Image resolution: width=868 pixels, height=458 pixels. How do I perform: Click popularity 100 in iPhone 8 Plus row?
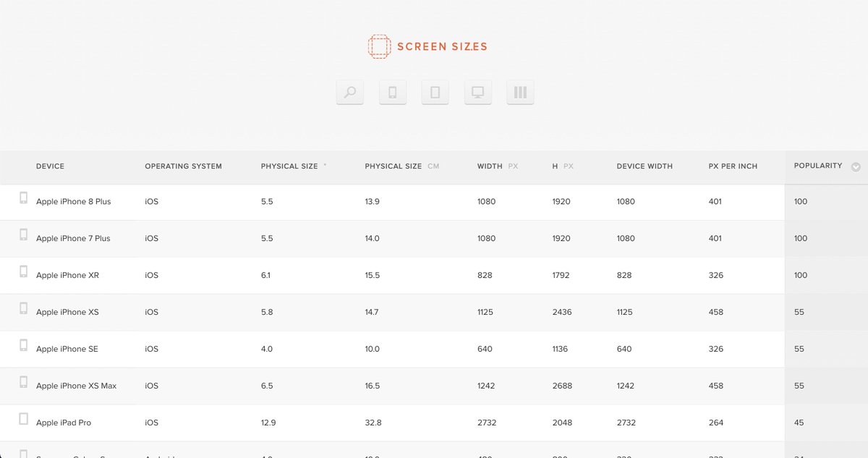801,202
